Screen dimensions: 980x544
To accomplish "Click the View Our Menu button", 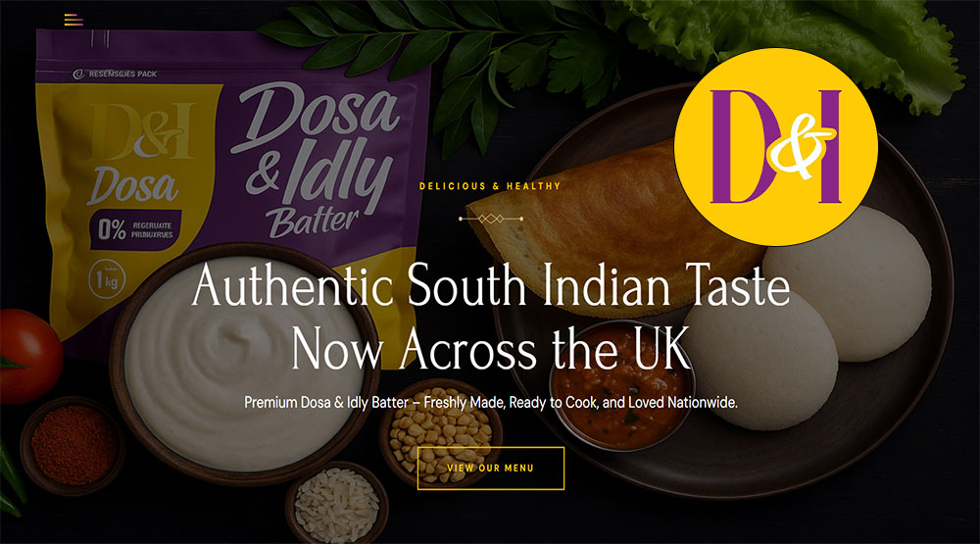I will coord(491,468).
